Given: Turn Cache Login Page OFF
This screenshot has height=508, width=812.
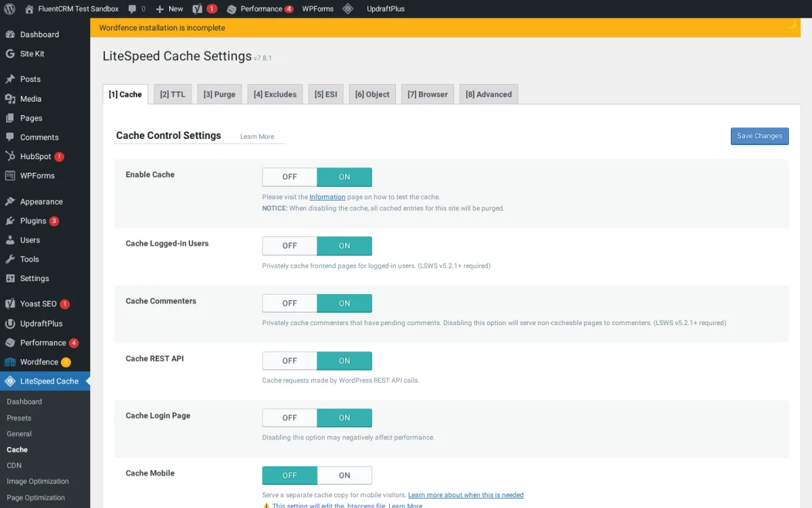Looking at the screenshot, I should point(290,418).
